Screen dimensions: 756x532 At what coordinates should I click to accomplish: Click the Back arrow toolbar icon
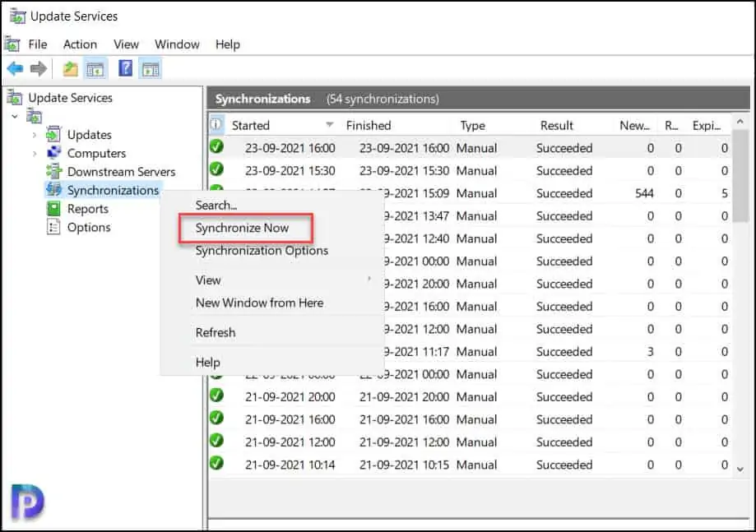click(15, 69)
